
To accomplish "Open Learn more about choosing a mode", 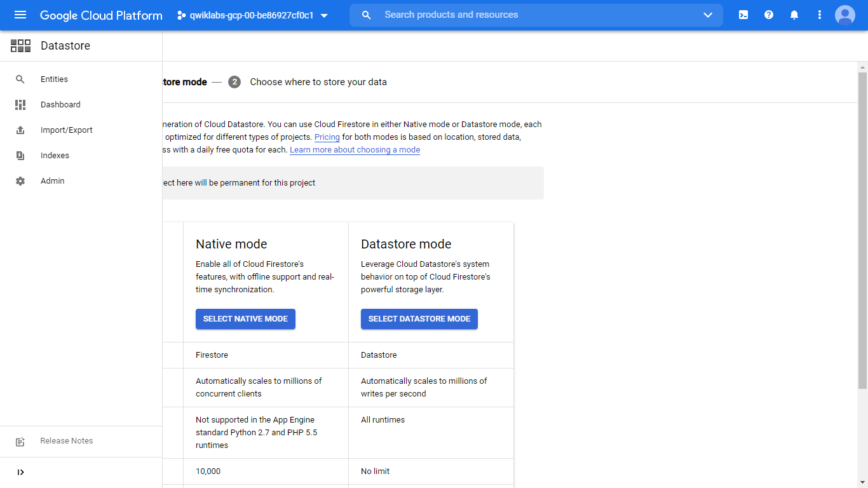I will 355,150.
